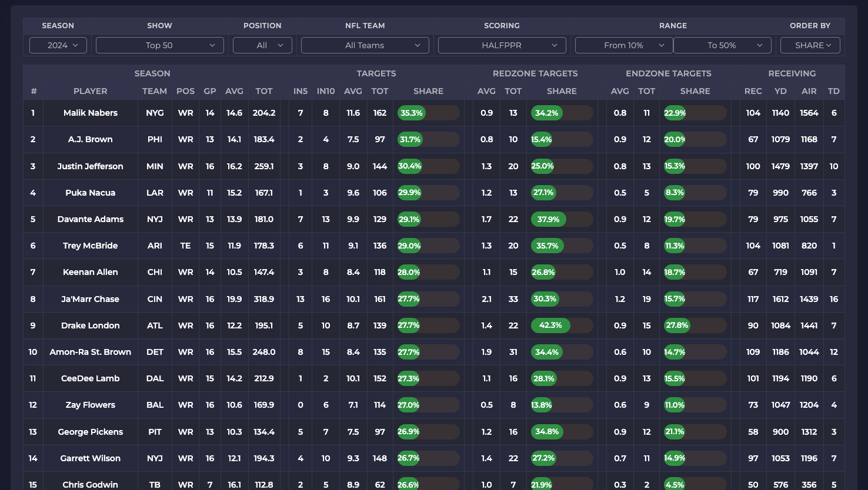This screenshot has height=490, width=868.
Task: Click Drake London's 27.8% endzone share bar
Action: 695,325
